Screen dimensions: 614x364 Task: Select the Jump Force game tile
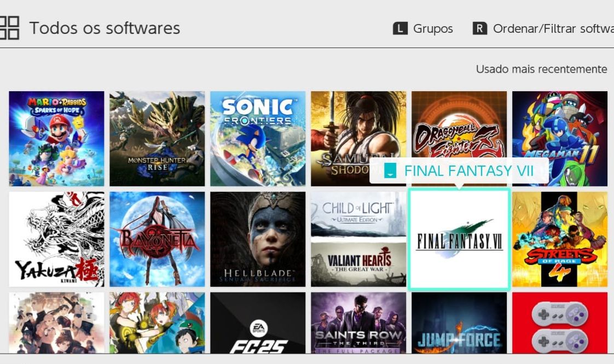(459, 323)
